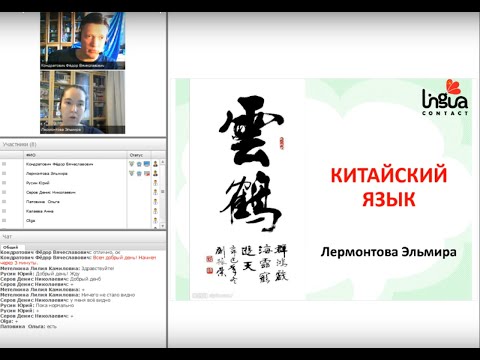This screenshot has width=480, height=360.
Task: Click the Китайский язык presentation slide
Action: click(x=324, y=189)
